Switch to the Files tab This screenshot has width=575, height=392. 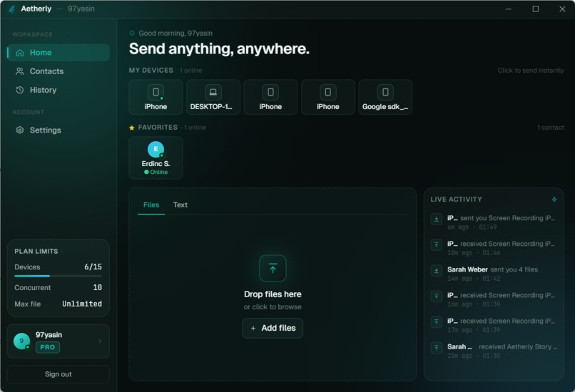tap(151, 205)
